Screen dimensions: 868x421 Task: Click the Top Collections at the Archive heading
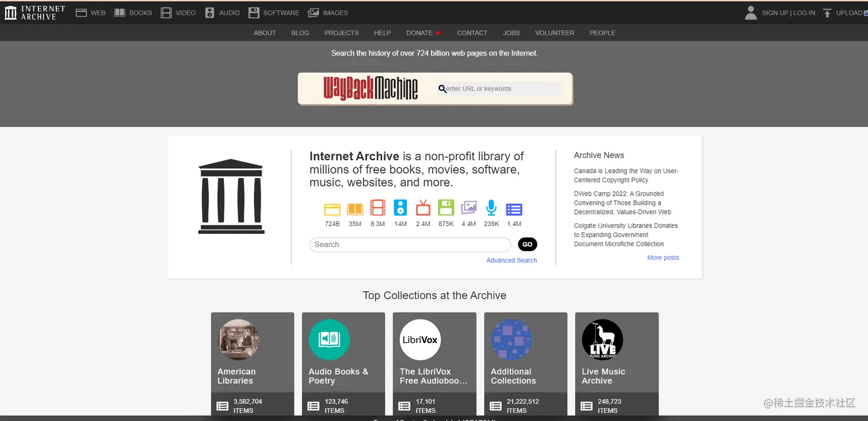point(435,295)
